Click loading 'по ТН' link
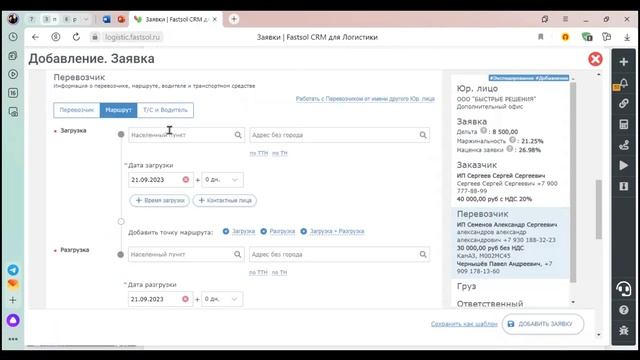 (x=280, y=153)
